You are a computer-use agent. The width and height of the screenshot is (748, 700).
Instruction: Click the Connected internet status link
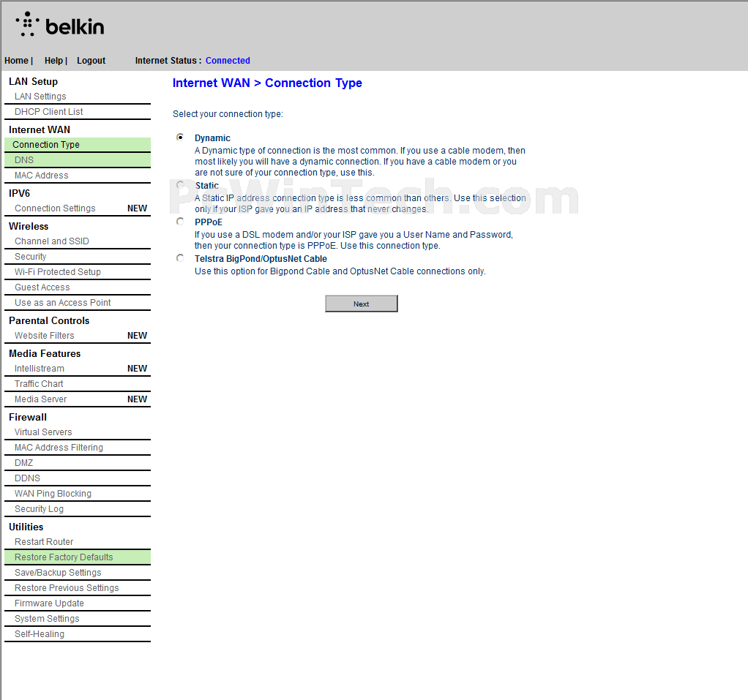tap(228, 61)
